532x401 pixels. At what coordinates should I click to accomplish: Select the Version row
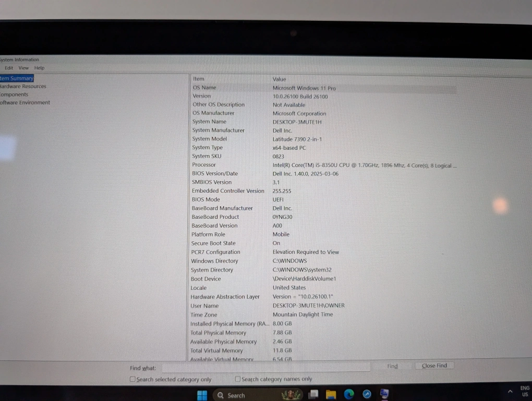click(x=324, y=96)
